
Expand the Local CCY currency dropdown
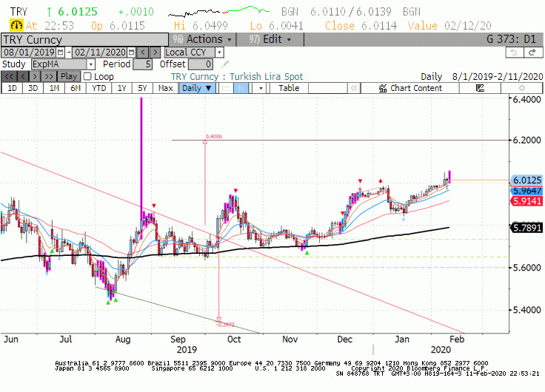pyautogui.click(x=219, y=53)
